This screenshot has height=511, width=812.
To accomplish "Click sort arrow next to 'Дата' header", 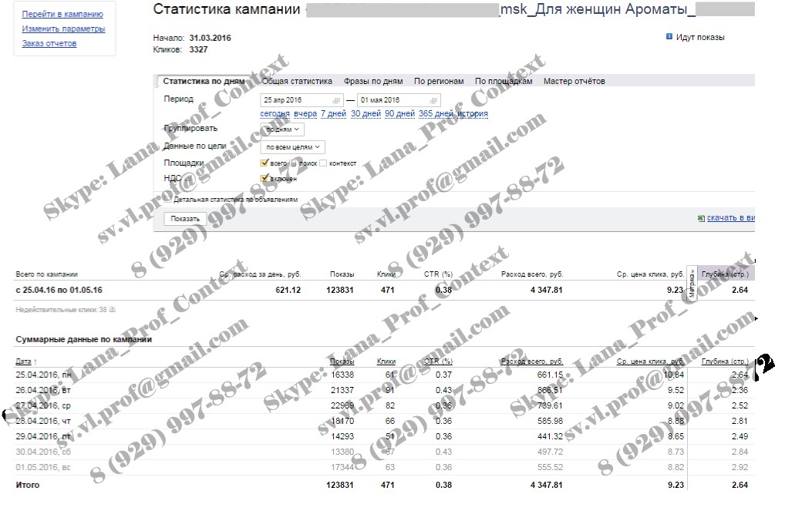I will [x=35, y=362].
